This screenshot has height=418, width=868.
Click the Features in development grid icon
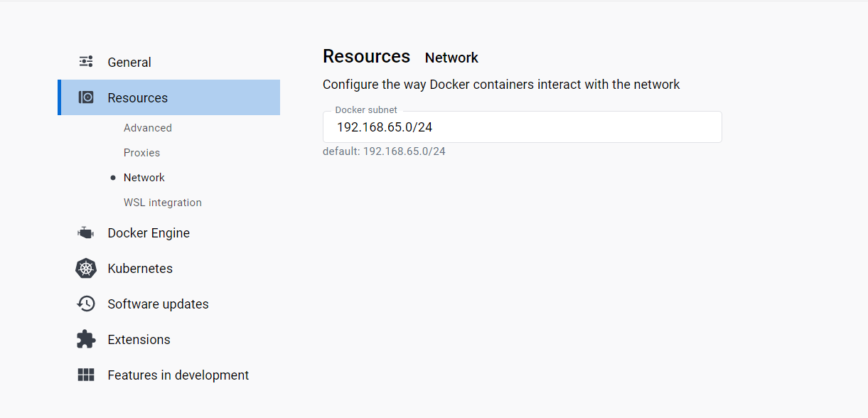[x=86, y=375]
